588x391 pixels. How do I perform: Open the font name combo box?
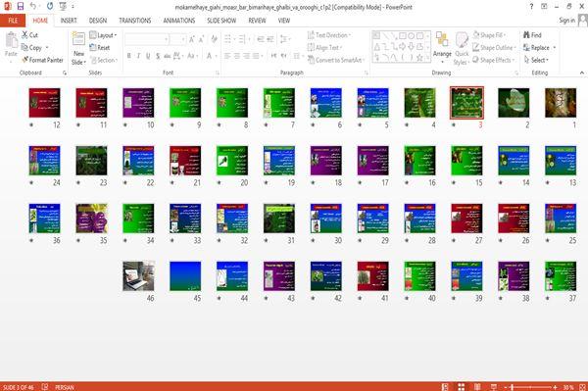[147, 39]
